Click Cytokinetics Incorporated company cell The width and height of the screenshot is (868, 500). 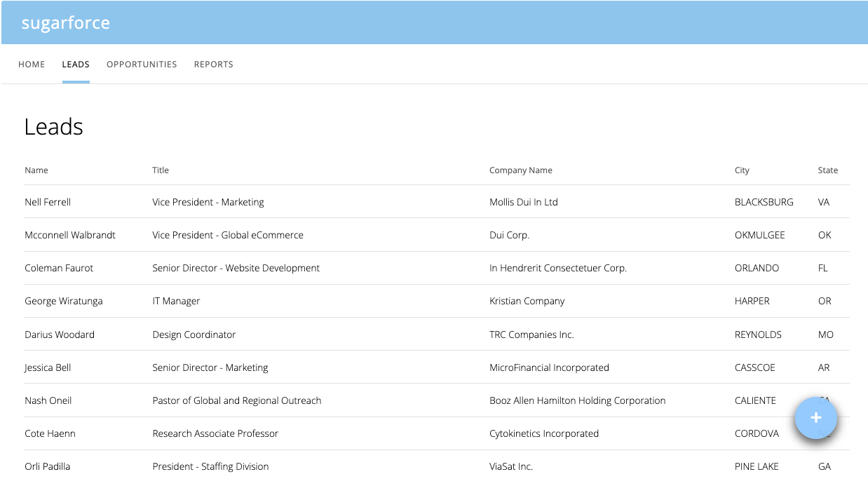[544, 433]
